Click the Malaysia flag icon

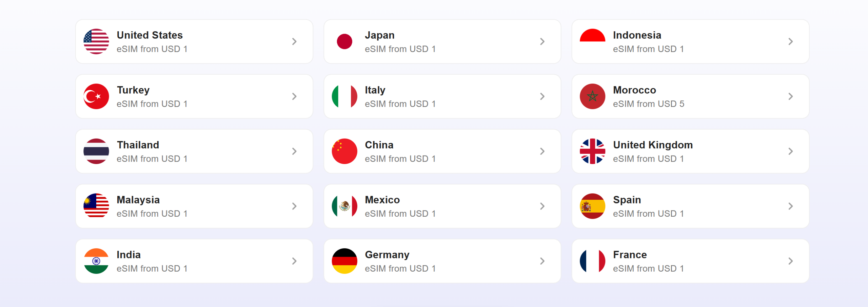coord(96,206)
